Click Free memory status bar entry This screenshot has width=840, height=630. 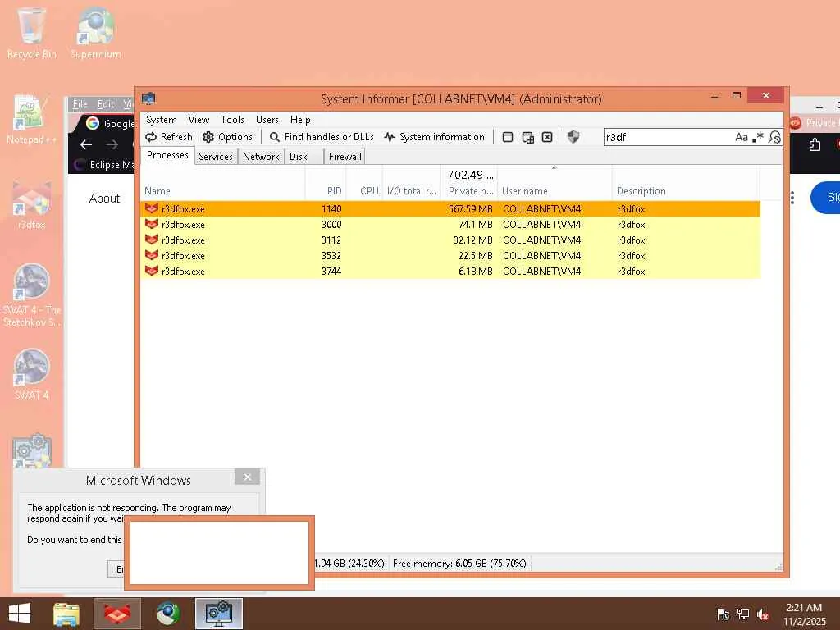[459, 564]
